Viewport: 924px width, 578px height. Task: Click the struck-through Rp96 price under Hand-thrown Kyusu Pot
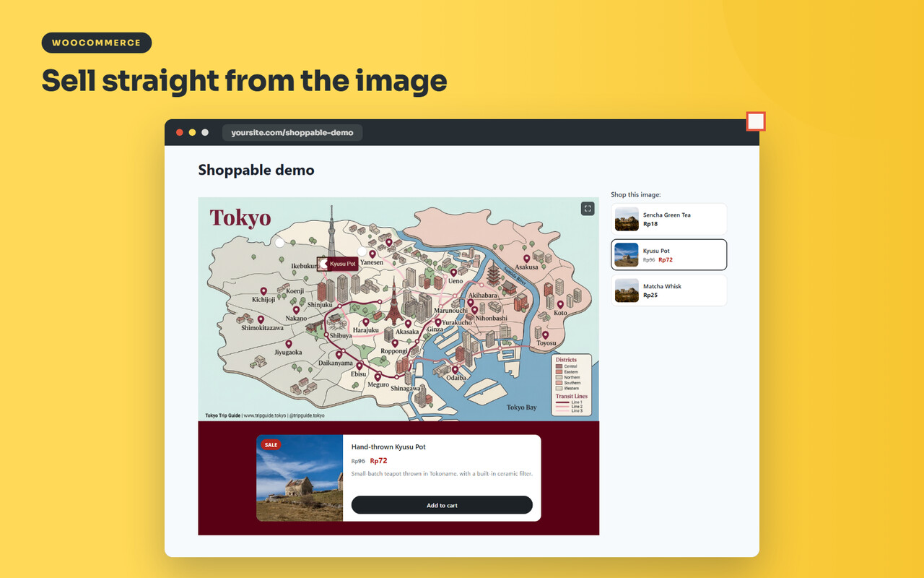(x=358, y=461)
